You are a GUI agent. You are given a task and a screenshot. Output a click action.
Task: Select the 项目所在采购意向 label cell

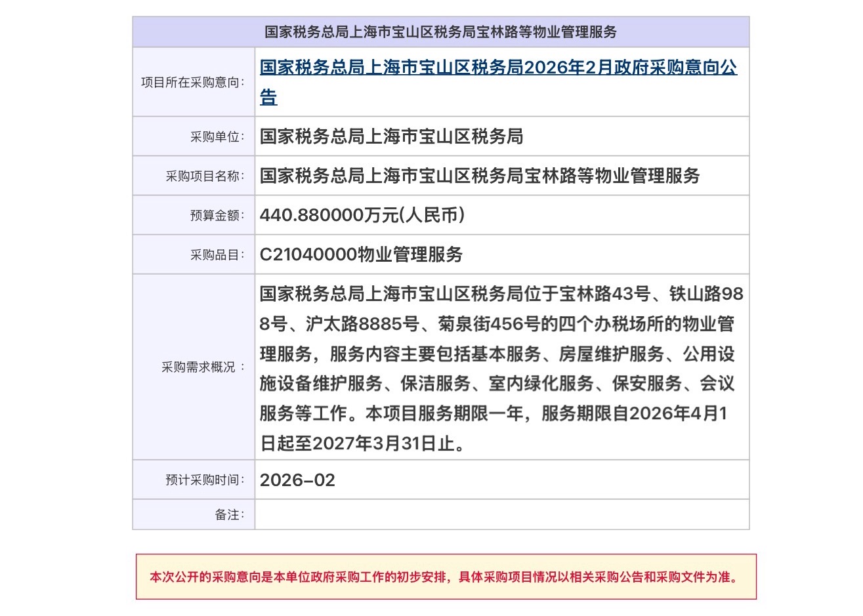tap(193, 83)
